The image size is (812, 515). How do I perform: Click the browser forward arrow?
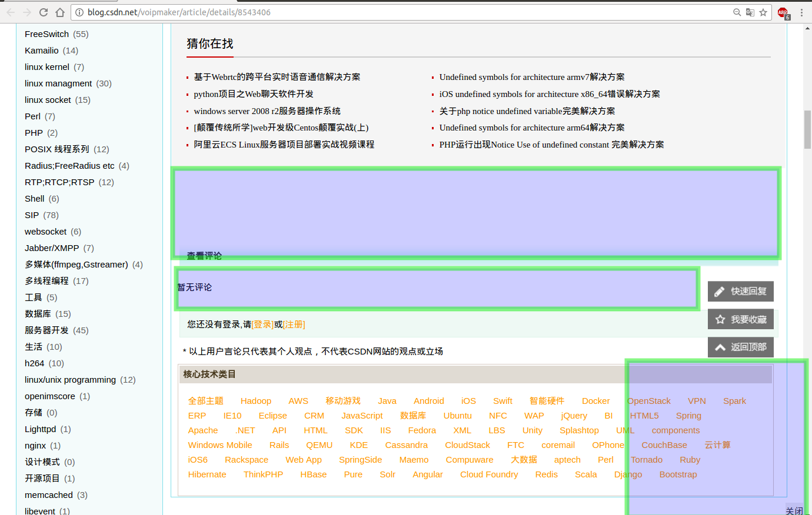[27, 12]
